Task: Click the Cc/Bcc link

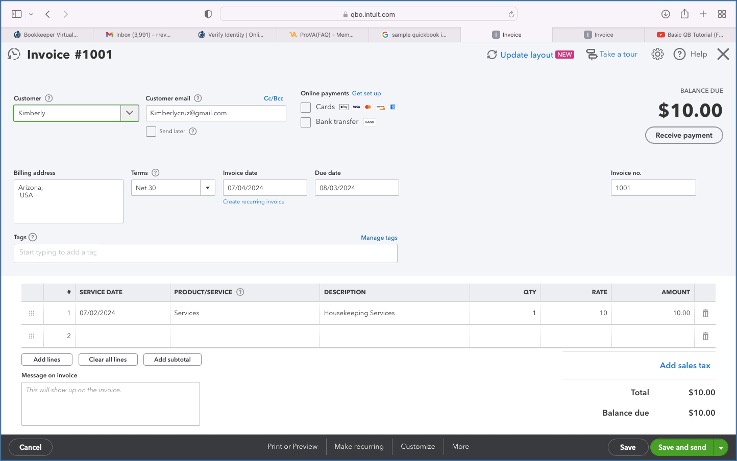Action: click(x=274, y=98)
